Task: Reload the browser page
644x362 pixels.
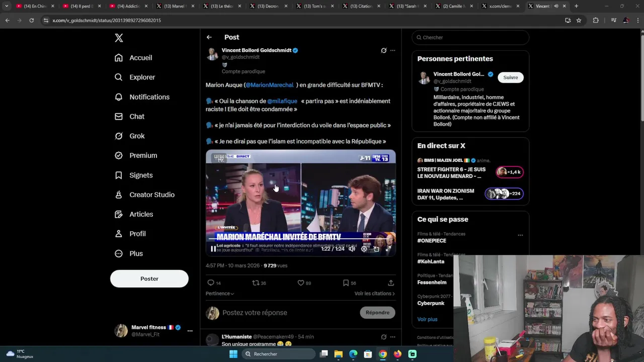Action: point(31,20)
